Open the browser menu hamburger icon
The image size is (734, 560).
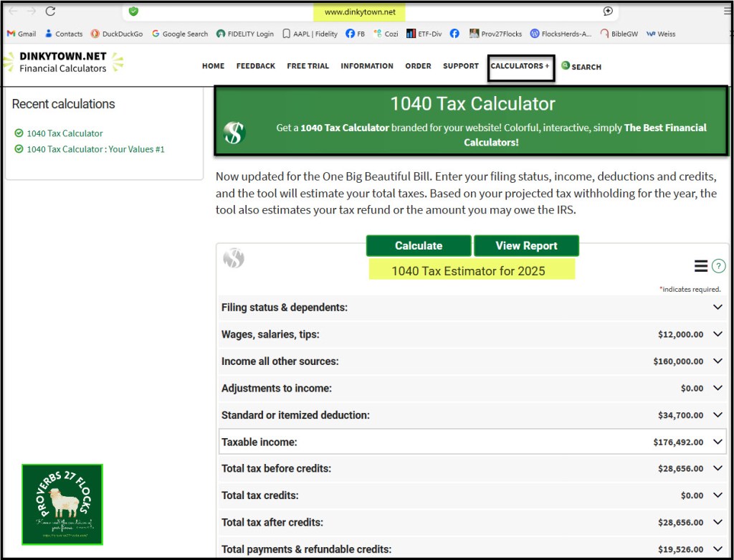coord(728,11)
